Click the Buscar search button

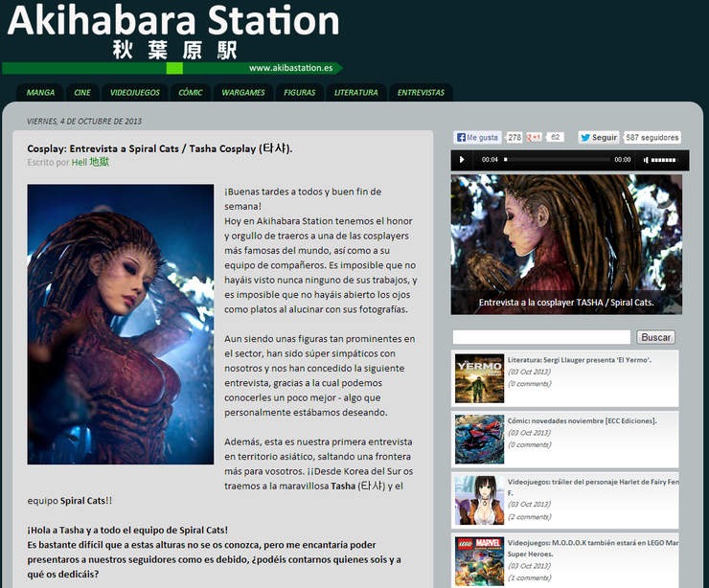coord(655,337)
